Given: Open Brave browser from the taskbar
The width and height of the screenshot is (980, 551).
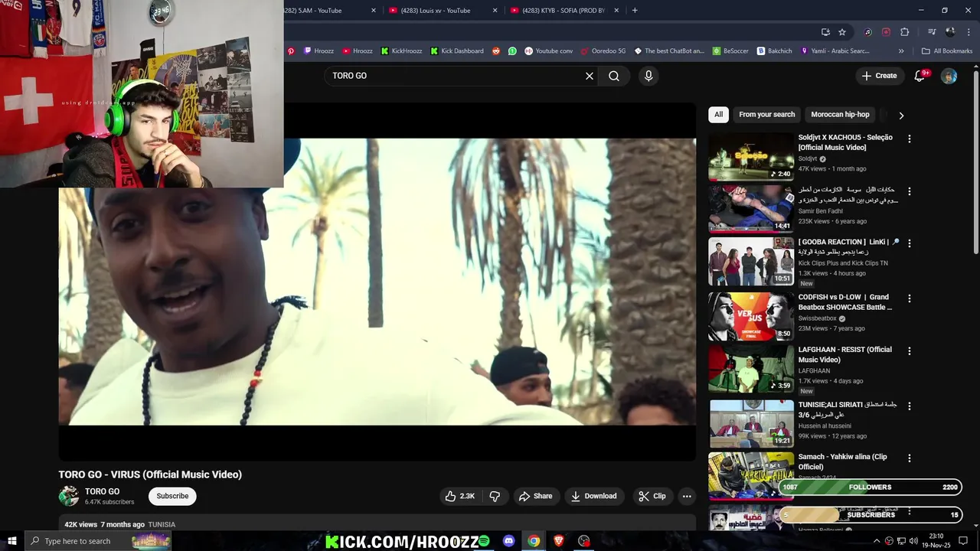Looking at the screenshot, I should [x=559, y=541].
